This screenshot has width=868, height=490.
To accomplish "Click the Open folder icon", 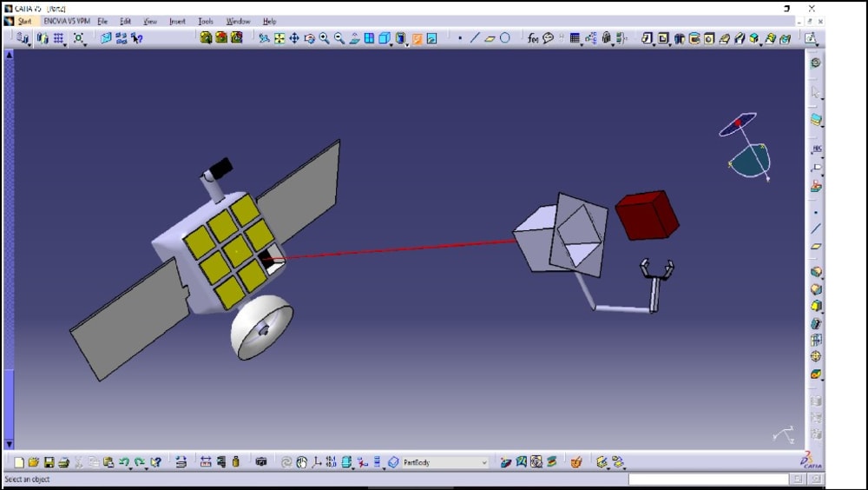I will click(34, 461).
